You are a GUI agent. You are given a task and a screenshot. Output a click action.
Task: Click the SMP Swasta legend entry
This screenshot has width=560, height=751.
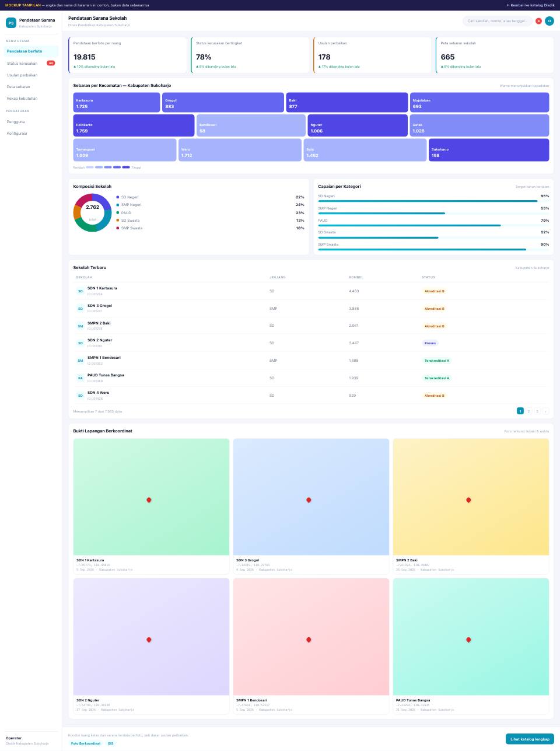(210, 228)
